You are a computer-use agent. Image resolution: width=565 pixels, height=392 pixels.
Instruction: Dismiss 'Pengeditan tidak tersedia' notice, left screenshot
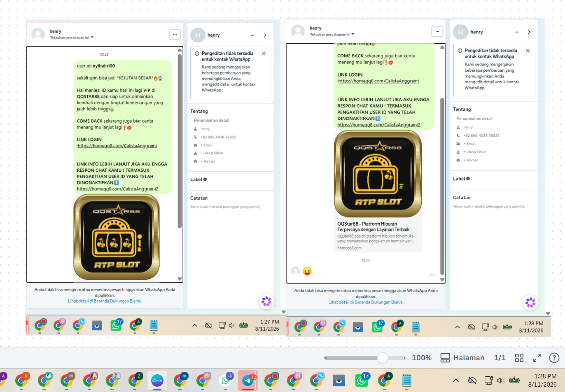pyautogui.click(x=264, y=54)
